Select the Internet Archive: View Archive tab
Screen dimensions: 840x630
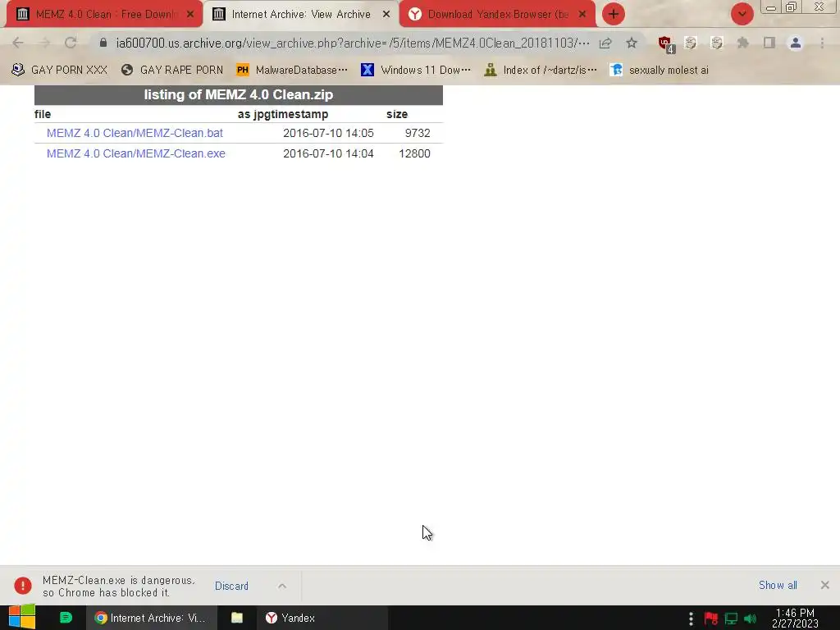tap(300, 14)
